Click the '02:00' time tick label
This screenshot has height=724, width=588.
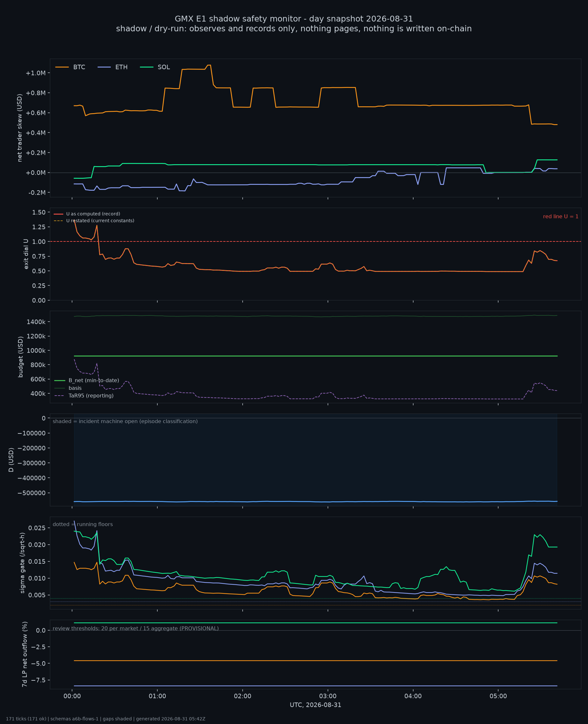coord(243,696)
